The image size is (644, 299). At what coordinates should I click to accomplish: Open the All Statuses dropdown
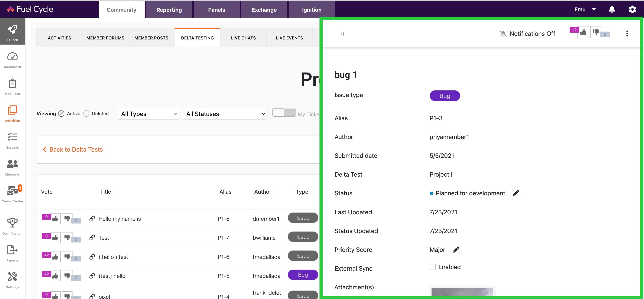[x=224, y=114]
